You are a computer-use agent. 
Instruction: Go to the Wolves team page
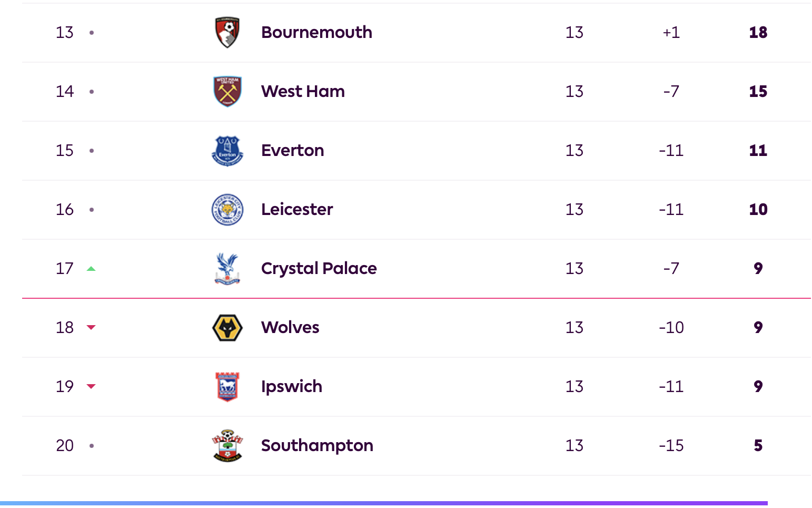tap(290, 328)
